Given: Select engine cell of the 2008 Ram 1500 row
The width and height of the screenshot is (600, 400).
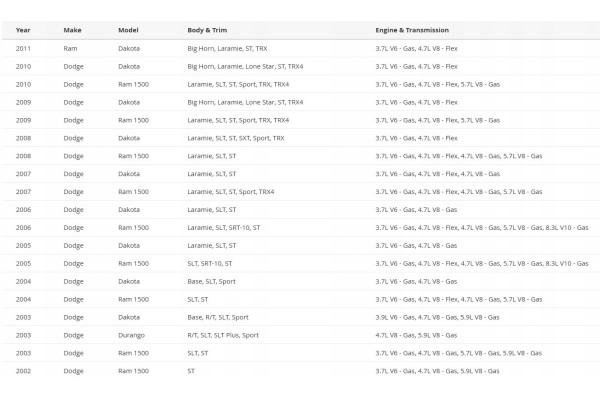Looking at the screenshot, I should [459, 156].
